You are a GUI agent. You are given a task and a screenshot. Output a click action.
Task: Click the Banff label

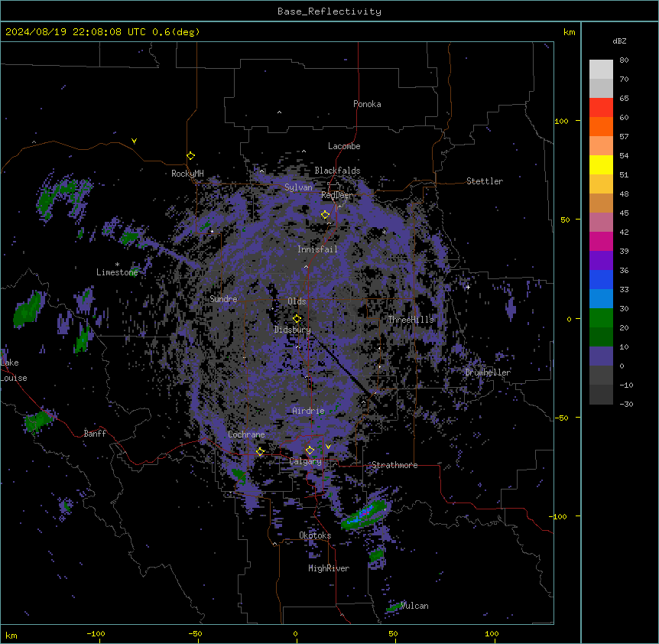click(x=95, y=434)
